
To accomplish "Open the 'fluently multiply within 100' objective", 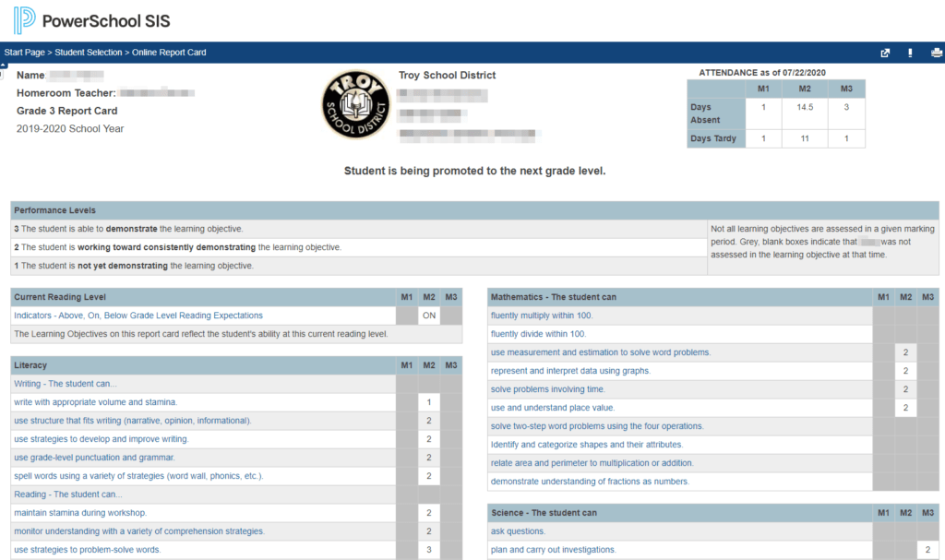I will [542, 315].
